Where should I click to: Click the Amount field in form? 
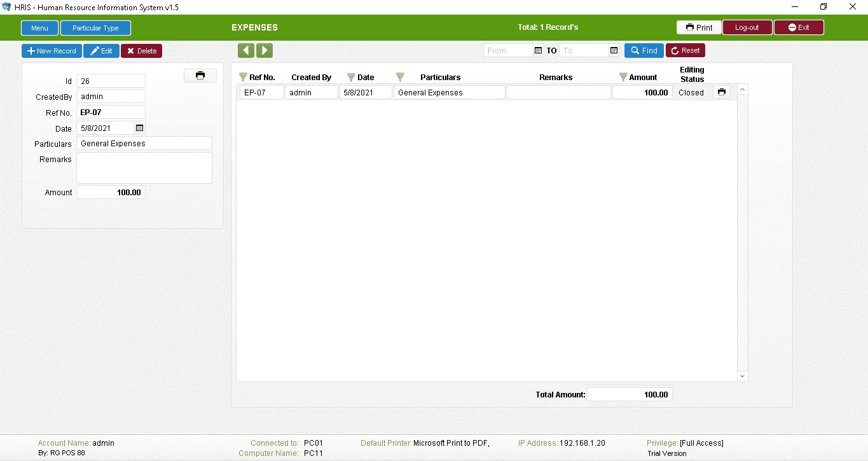click(111, 192)
